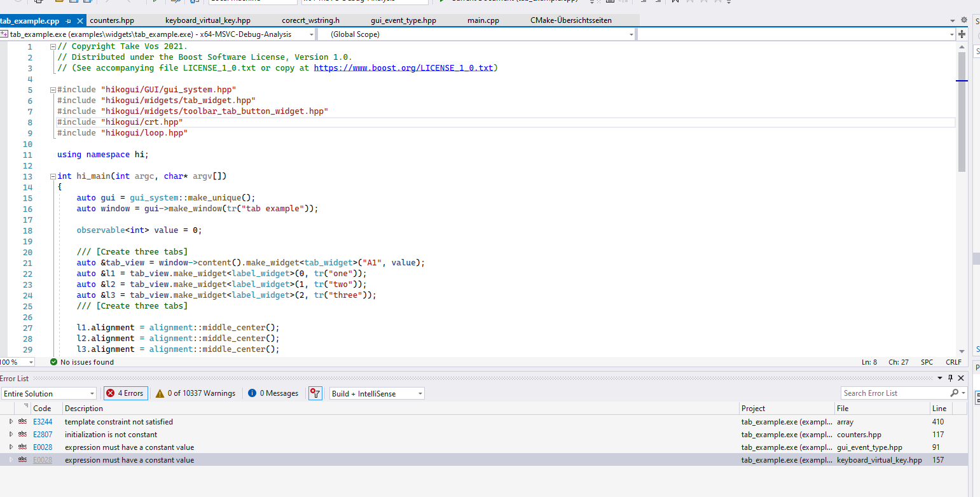Open the open-documents list dropdown arrow
The image size is (980, 497).
(x=953, y=21)
